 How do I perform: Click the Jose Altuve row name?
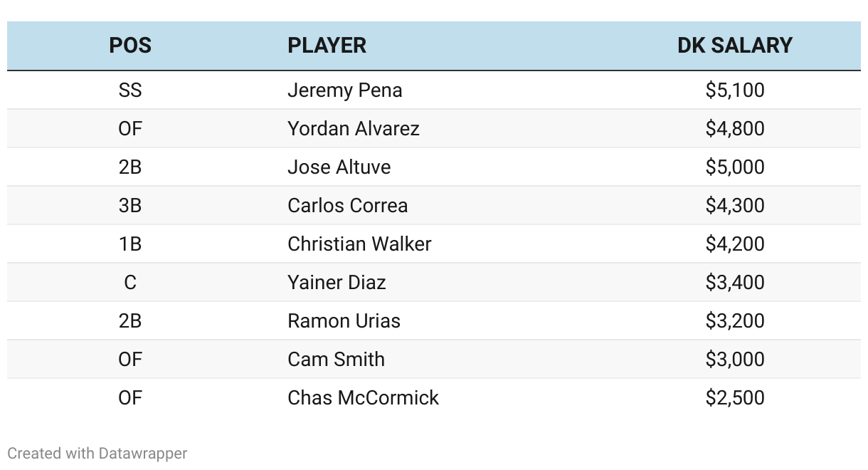tap(339, 167)
